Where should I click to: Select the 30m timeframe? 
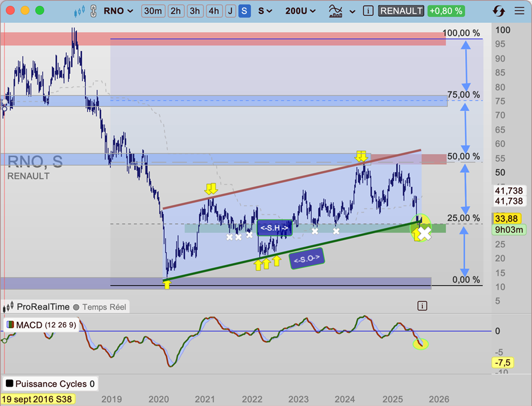click(153, 11)
